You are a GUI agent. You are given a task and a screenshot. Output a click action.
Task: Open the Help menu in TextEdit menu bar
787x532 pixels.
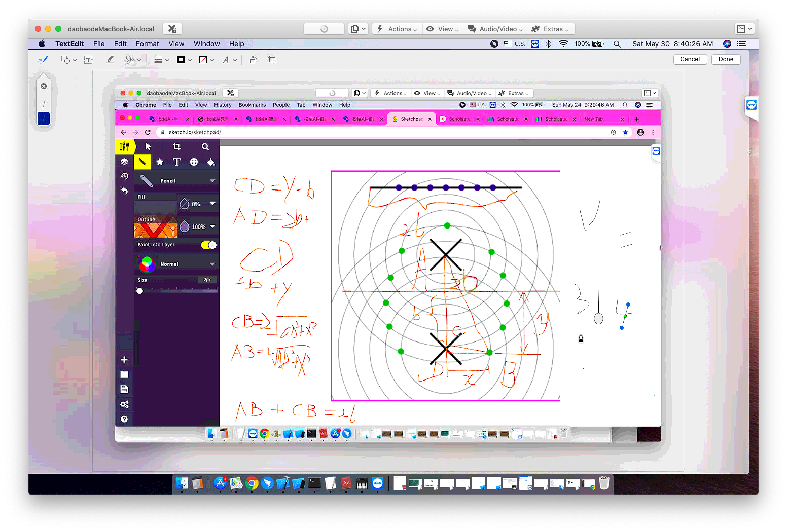(x=237, y=44)
